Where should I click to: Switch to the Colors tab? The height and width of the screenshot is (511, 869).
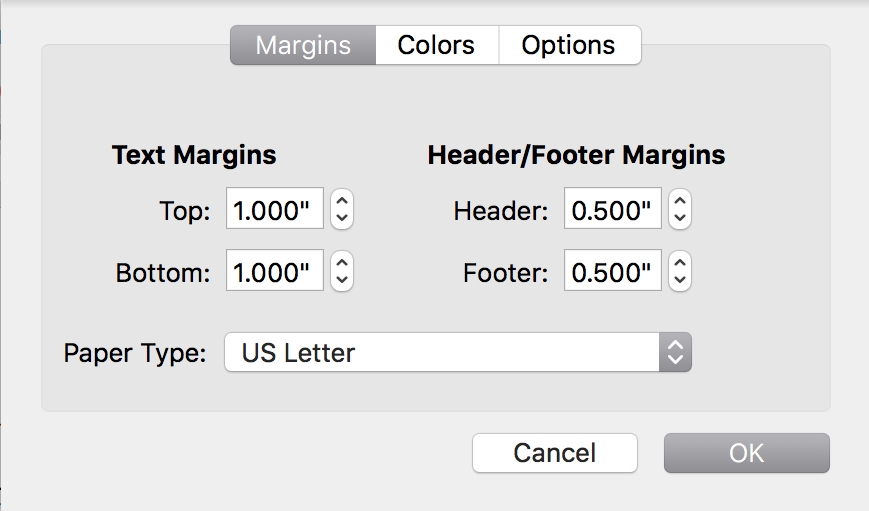point(437,45)
